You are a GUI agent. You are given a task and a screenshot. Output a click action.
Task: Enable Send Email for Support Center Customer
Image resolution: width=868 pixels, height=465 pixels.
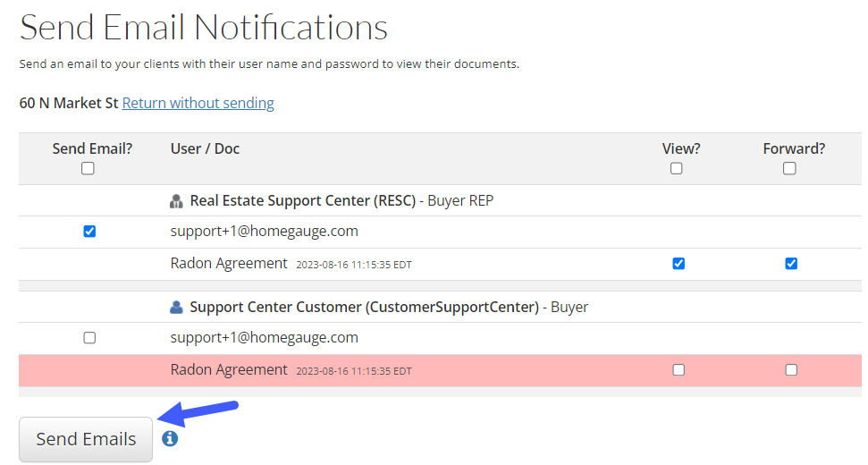89,338
